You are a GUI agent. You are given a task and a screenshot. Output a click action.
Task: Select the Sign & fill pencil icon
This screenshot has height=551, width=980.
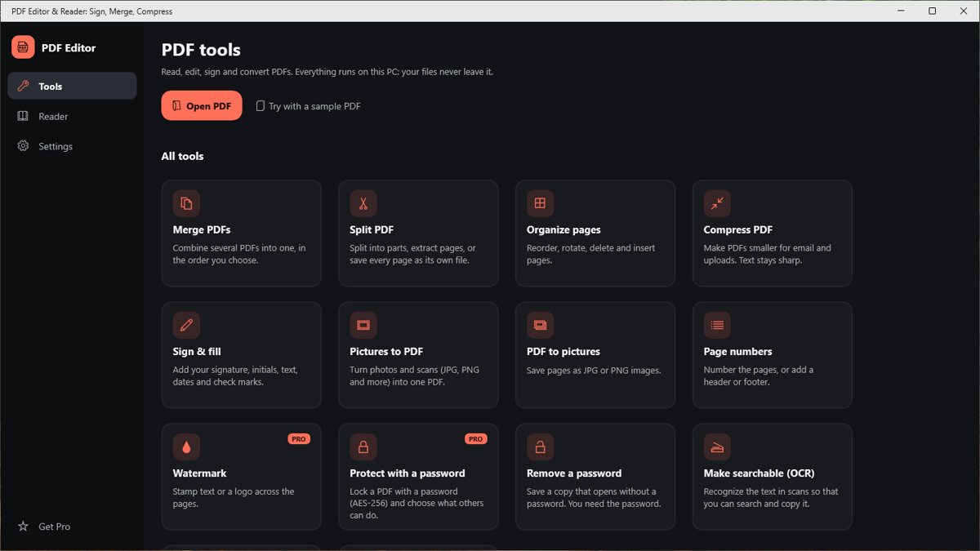click(186, 325)
